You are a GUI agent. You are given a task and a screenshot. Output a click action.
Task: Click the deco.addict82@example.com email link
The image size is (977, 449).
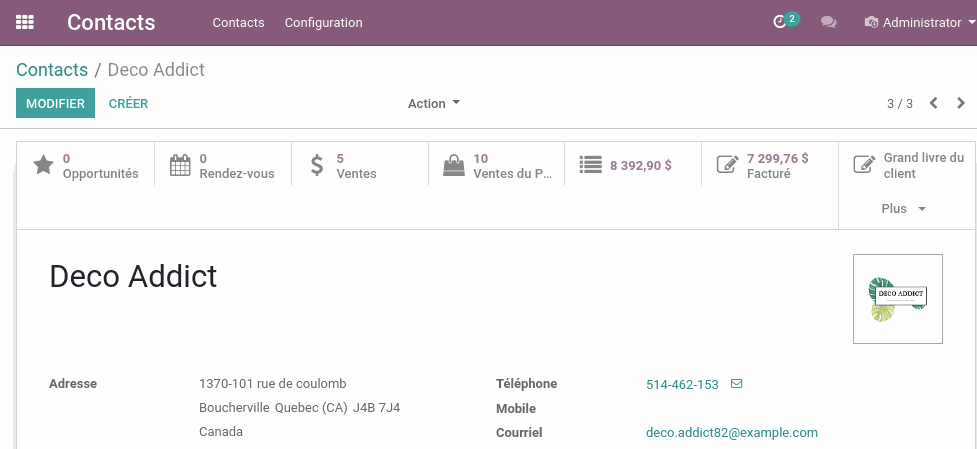(x=732, y=432)
